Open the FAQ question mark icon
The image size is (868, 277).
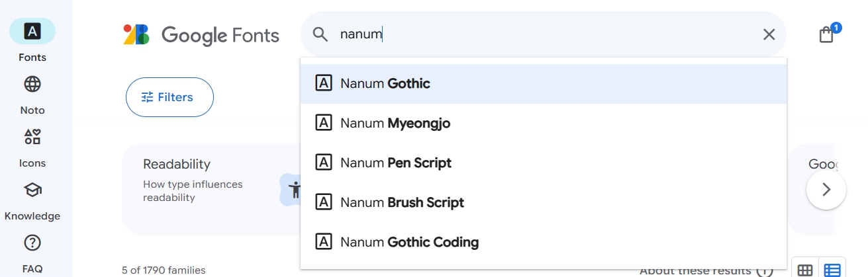pyautogui.click(x=32, y=243)
